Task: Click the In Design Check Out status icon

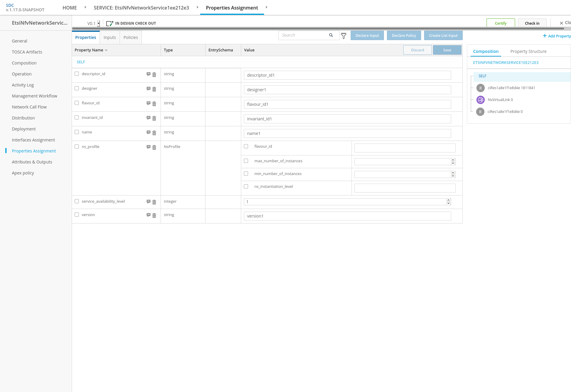Action: click(x=109, y=23)
